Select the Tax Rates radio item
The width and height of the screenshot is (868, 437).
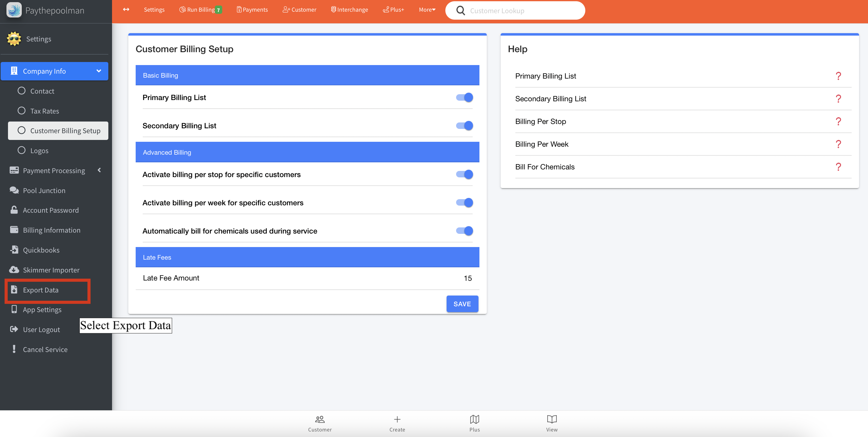pyautogui.click(x=21, y=111)
